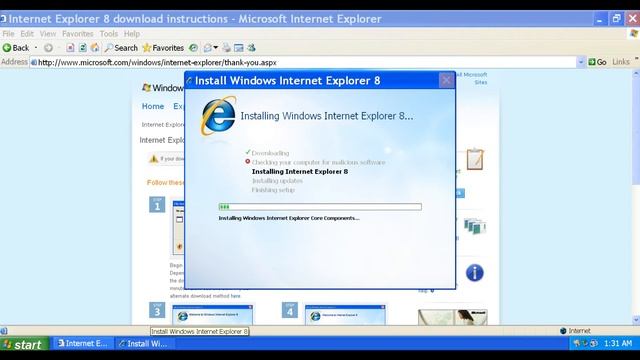Screen dimensions: 640x360
Task: Open the Help menu
Action: (x=132, y=33)
